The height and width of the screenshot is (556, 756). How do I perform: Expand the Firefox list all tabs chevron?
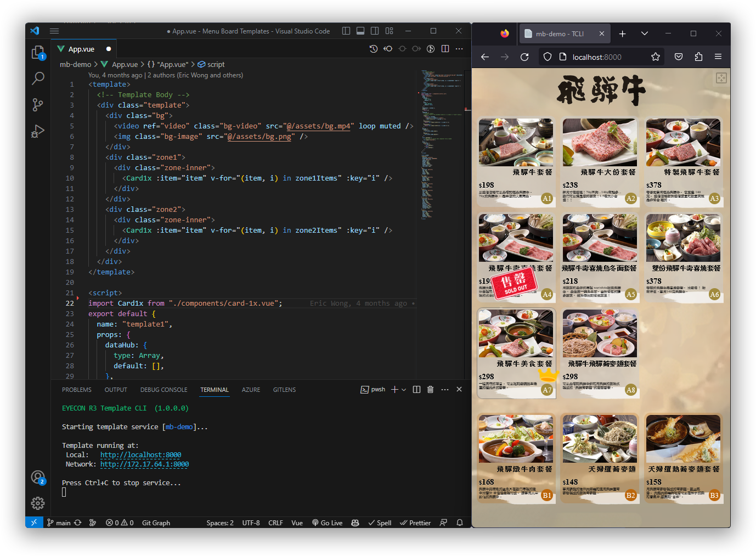tap(645, 33)
